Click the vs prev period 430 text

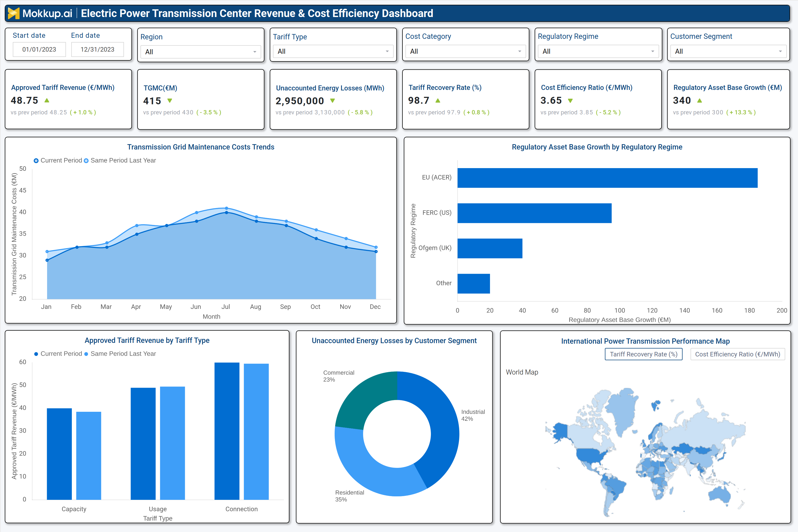click(x=168, y=112)
